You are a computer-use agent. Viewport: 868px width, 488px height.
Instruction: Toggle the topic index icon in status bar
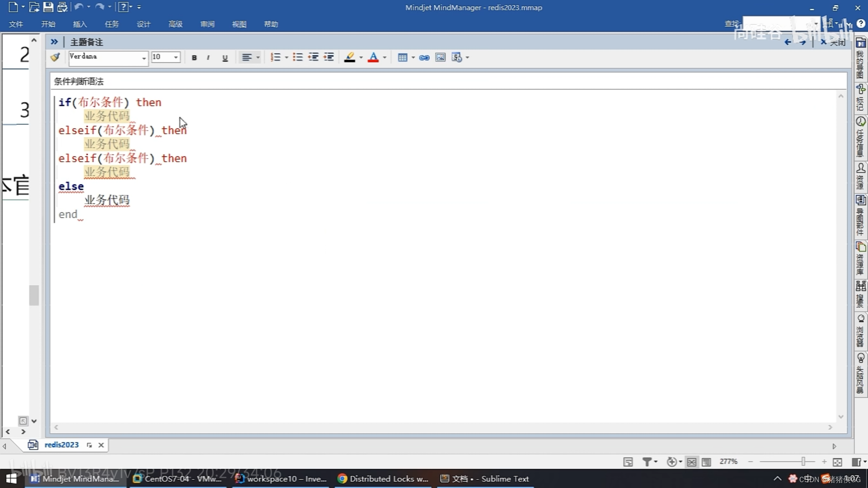(x=628, y=462)
